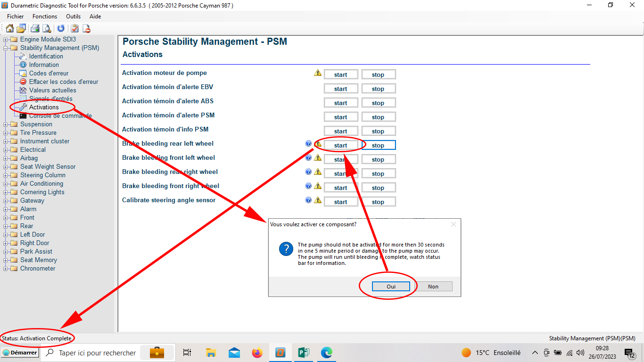644x362 pixels.
Task: Show hidden system tray icons chevron
Action: click(535, 353)
